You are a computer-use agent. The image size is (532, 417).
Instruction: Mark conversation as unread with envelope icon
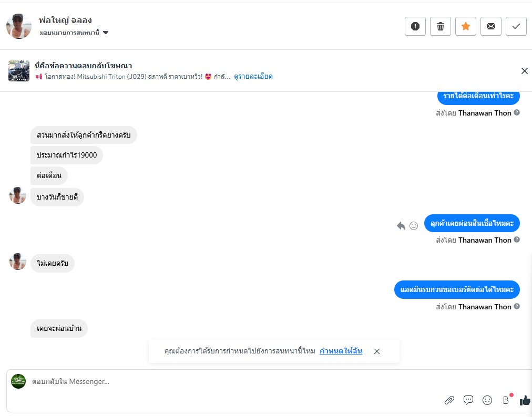point(491,26)
